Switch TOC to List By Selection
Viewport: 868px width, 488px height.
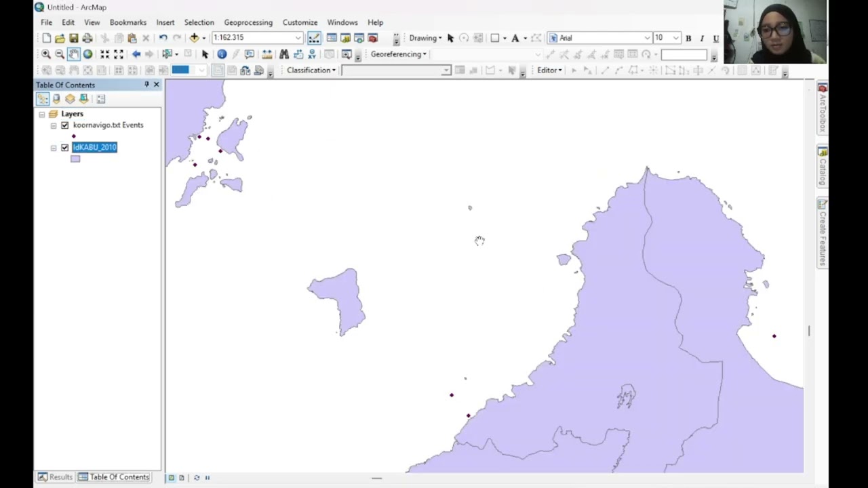pyautogui.click(x=83, y=99)
